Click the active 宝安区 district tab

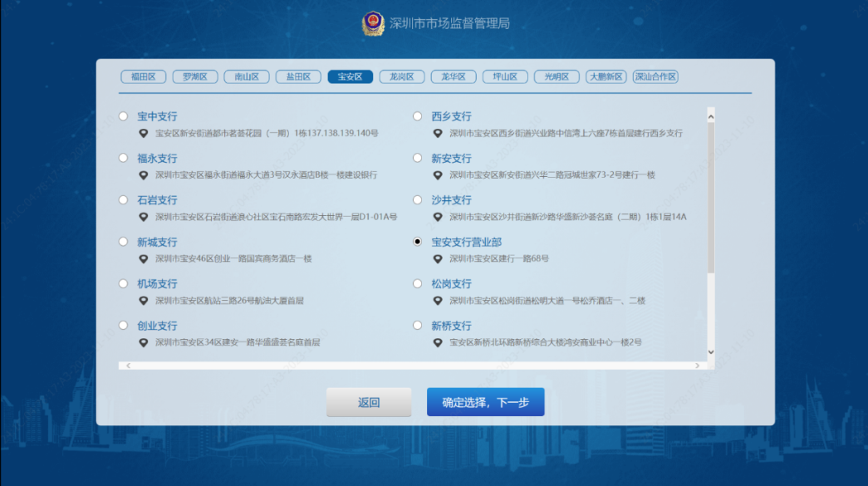coord(350,77)
